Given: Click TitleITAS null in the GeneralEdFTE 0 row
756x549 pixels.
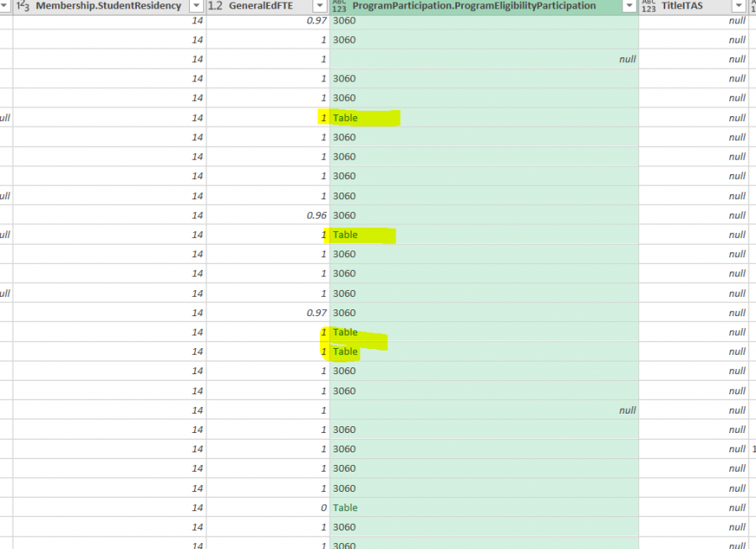Looking at the screenshot, I should [693, 508].
